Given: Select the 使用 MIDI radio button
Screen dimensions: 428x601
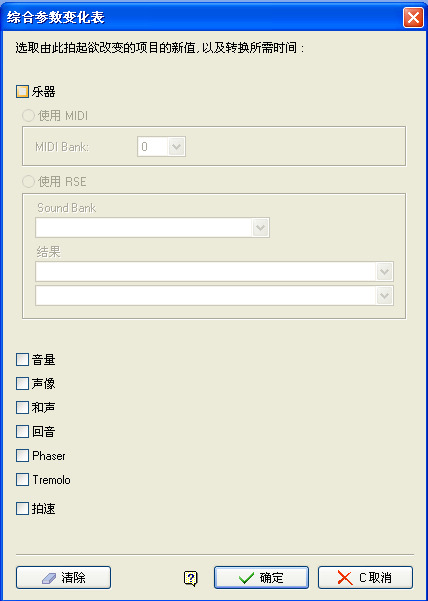Looking at the screenshot, I should pos(29,116).
